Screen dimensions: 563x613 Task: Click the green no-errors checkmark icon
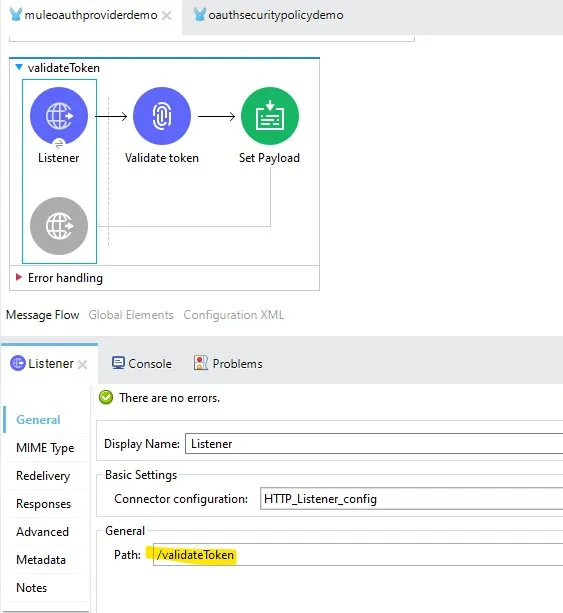point(106,398)
